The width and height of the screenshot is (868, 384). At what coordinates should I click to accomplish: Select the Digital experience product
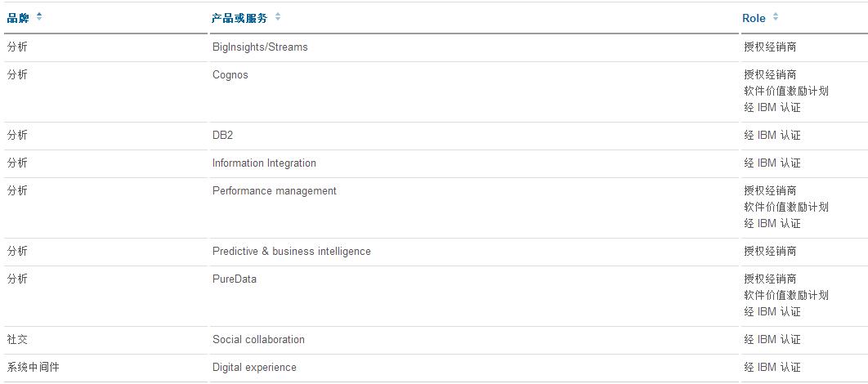tap(254, 368)
